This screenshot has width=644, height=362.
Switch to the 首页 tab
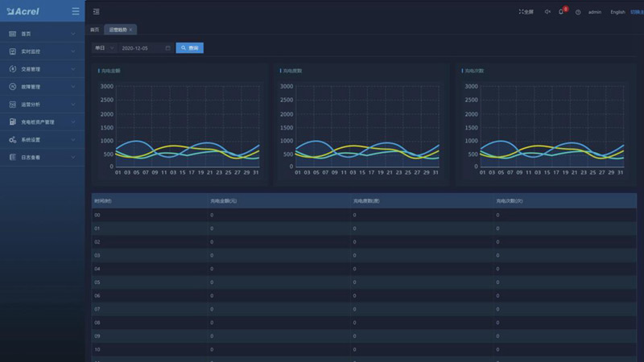point(94,30)
